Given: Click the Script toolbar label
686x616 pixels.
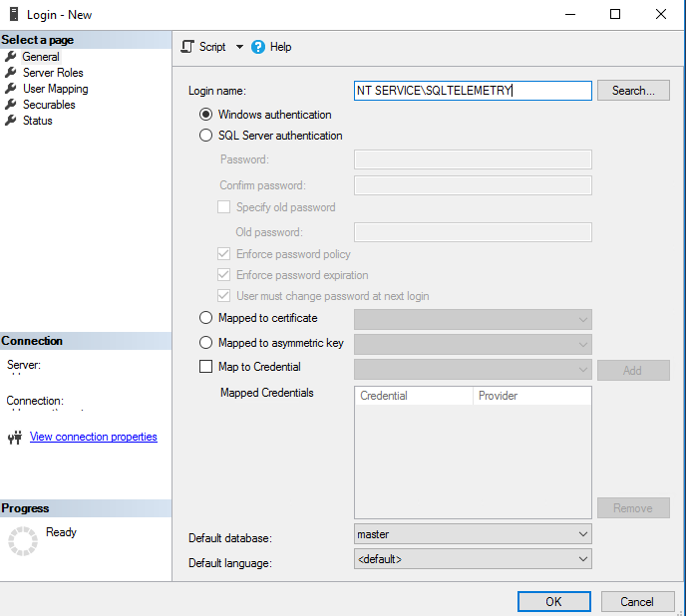Looking at the screenshot, I should click(212, 47).
